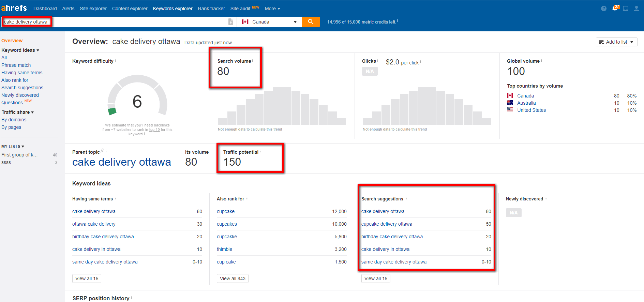
Task: Open the user account icon
Action: pyautogui.click(x=636, y=9)
